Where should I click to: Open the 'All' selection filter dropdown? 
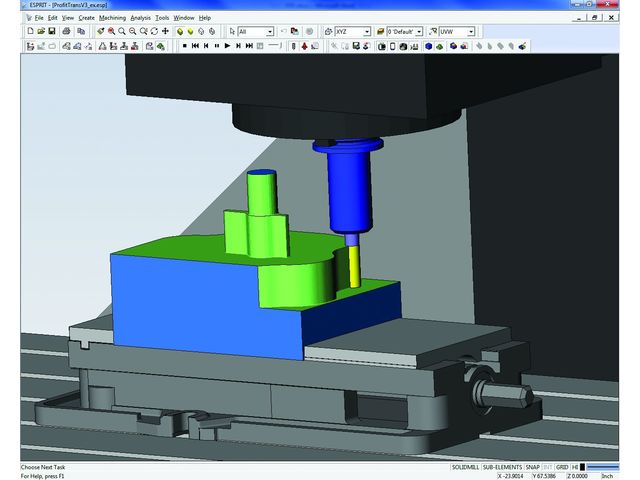tap(269, 32)
